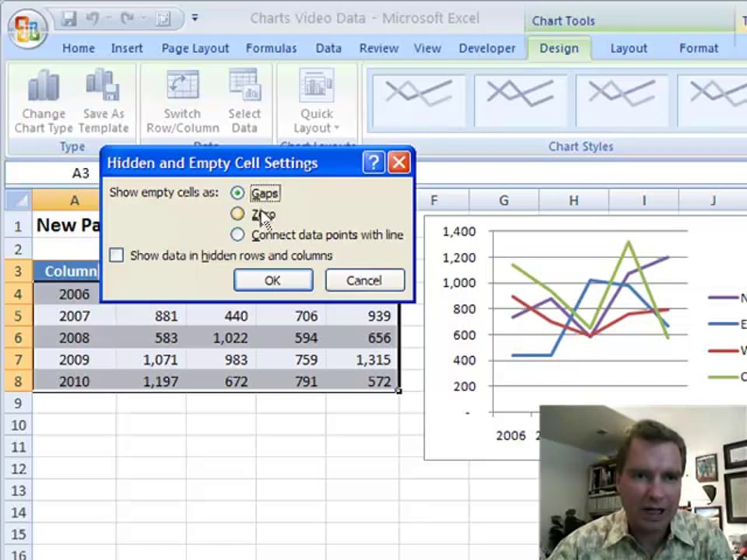The height and width of the screenshot is (560, 747).
Task: Open the Office button menu
Action: pyautogui.click(x=27, y=29)
